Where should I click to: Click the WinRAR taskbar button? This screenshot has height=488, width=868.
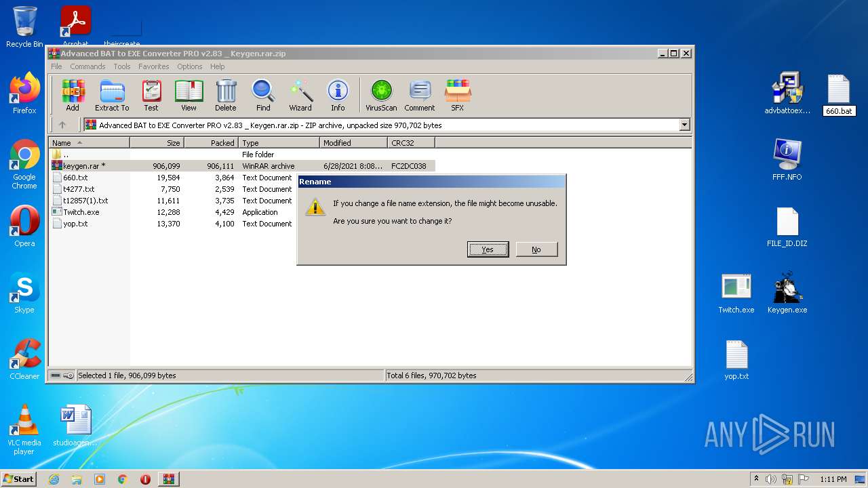coord(168,479)
